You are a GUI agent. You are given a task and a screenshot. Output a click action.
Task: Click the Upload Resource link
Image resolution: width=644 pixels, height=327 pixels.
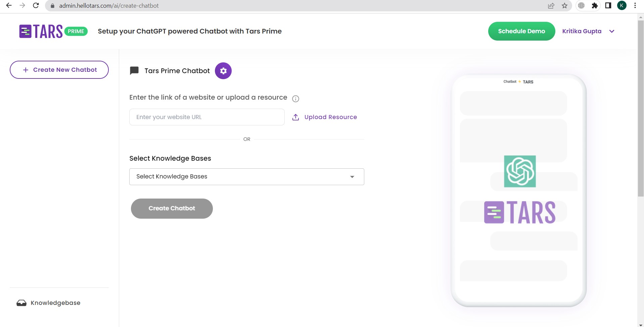tap(331, 117)
